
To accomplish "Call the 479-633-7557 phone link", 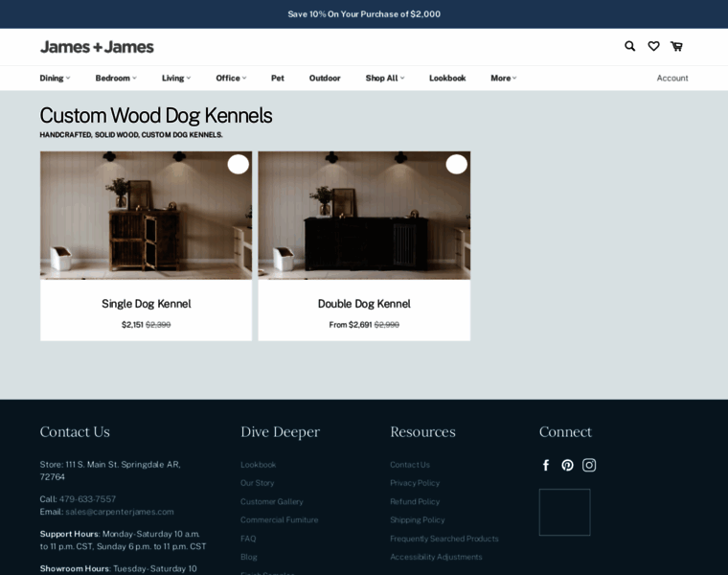I will point(87,499).
